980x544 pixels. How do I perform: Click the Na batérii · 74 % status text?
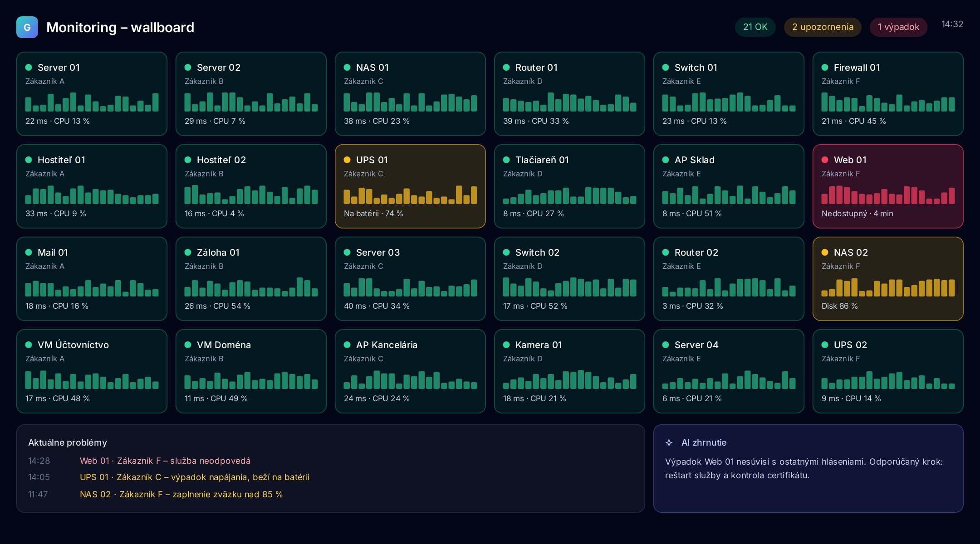373,214
